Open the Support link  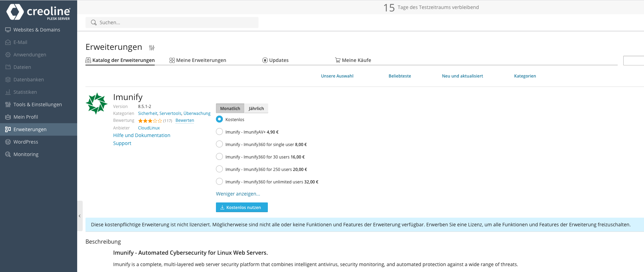point(122,143)
